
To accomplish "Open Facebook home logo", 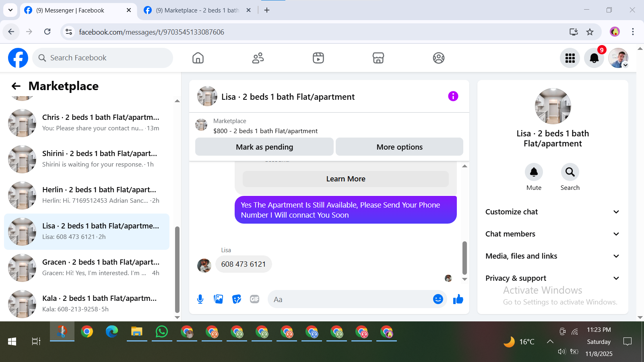I will click(x=18, y=58).
